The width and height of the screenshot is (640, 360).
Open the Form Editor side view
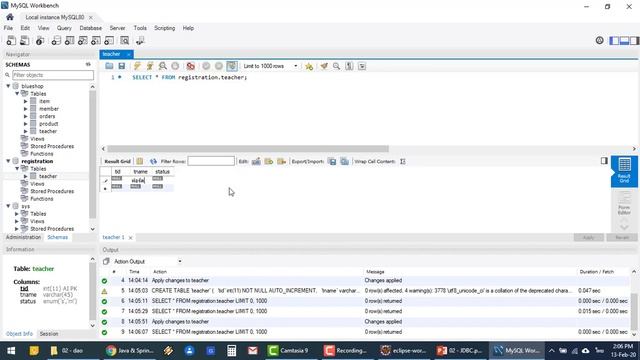624,203
